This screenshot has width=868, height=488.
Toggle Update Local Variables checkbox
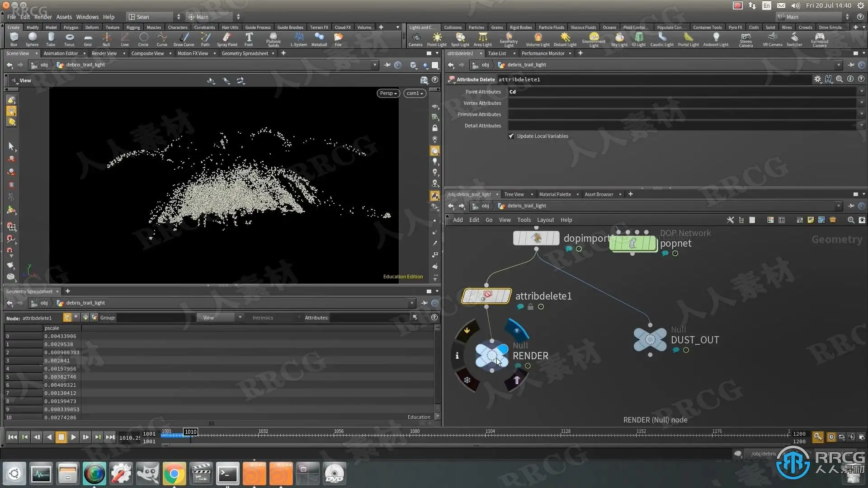click(511, 136)
